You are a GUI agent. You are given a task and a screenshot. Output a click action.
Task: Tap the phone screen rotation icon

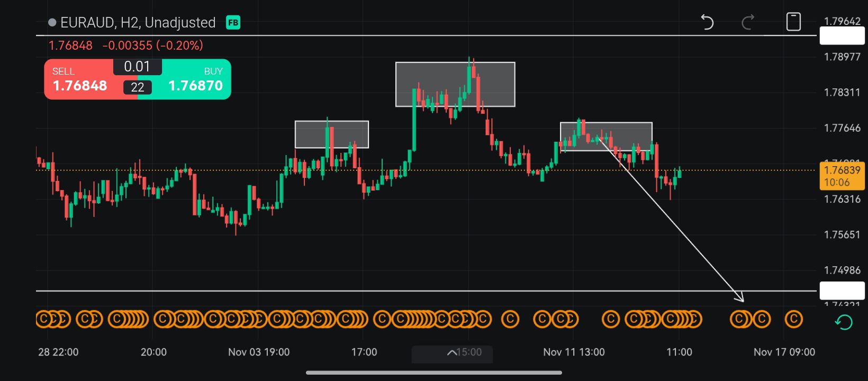tap(793, 22)
